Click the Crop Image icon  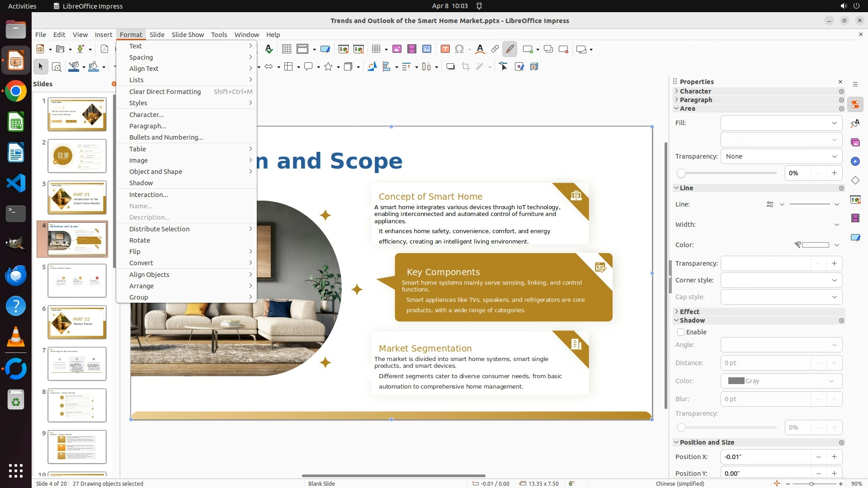coord(465,67)
